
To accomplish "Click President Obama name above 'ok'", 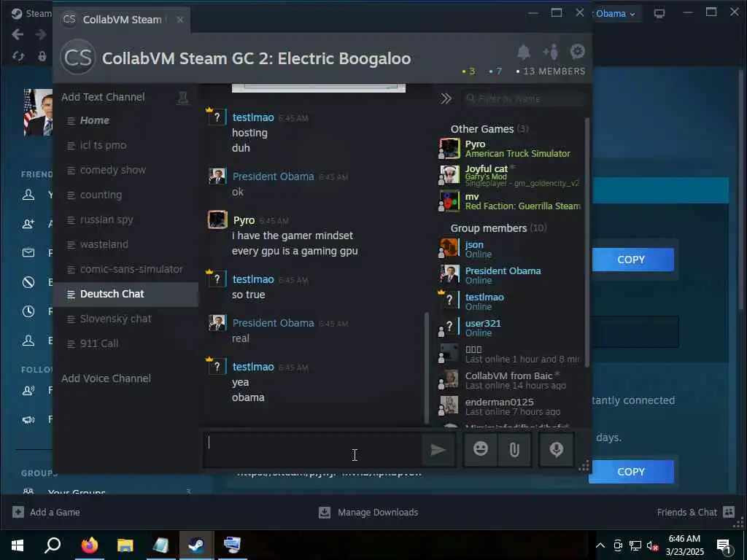I will (273, 176).
